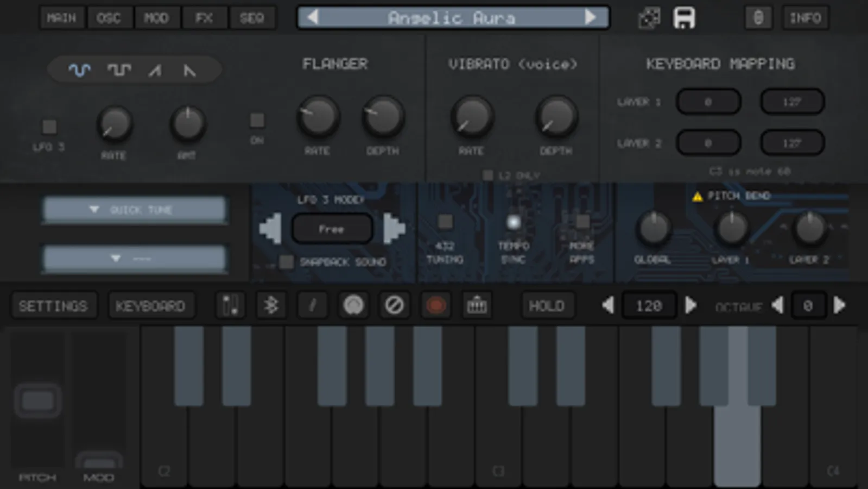Click the tempo value 120 field
The image size is (868, 489).
tap(649, 305)
